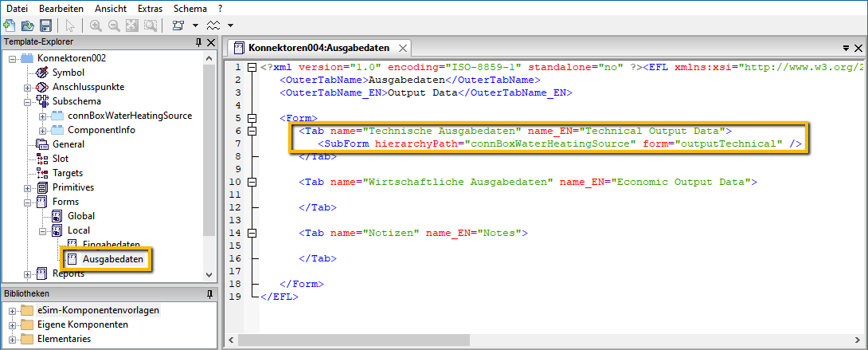Screen dimensions: 868x350
Task: Open the Bearbeiten menu
Action: [61, 8]
